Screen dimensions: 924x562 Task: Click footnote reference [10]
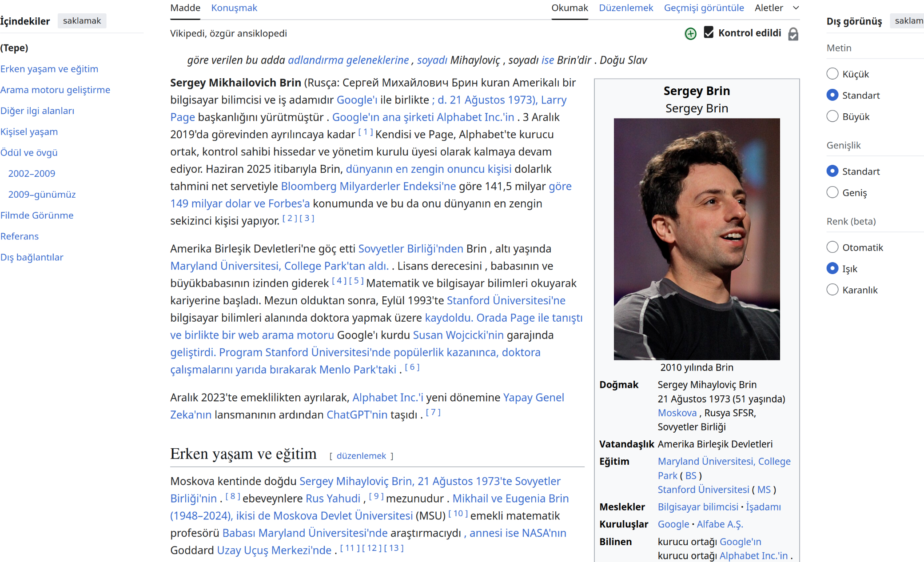pyautogui.click(x=458, y=513)
